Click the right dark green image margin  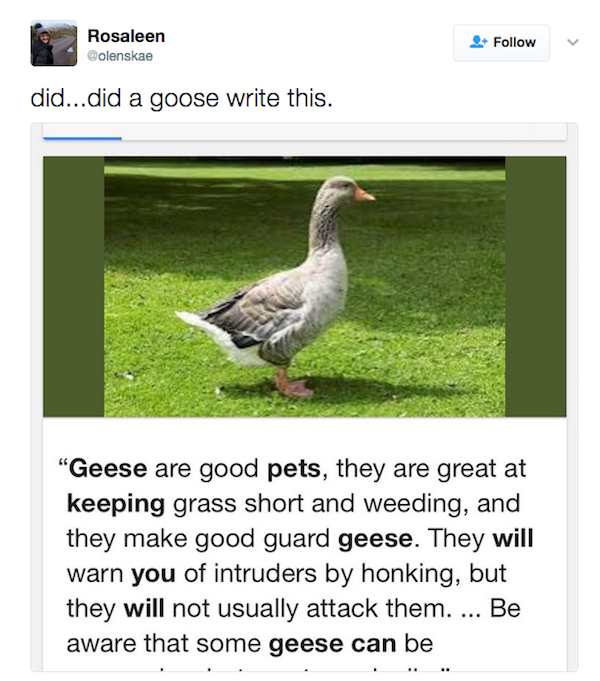[x=536, y=287]
